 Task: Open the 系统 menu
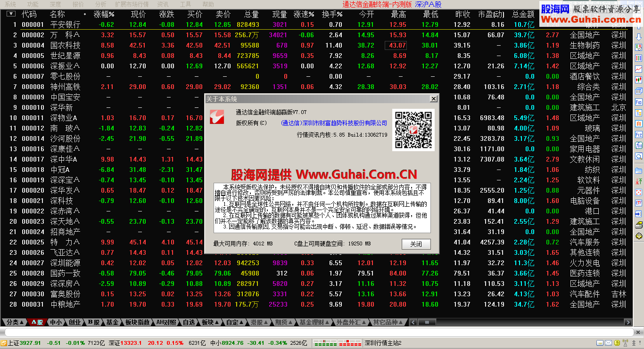[x=10, y=4]
